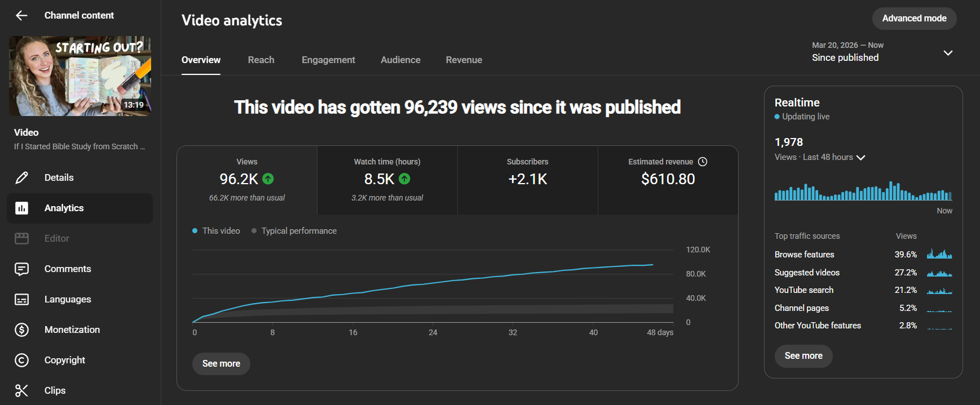The height and width of the screenshot is (405, 980).
Task: Click the Channel pages traffic source
Action: tap(802, 308)
